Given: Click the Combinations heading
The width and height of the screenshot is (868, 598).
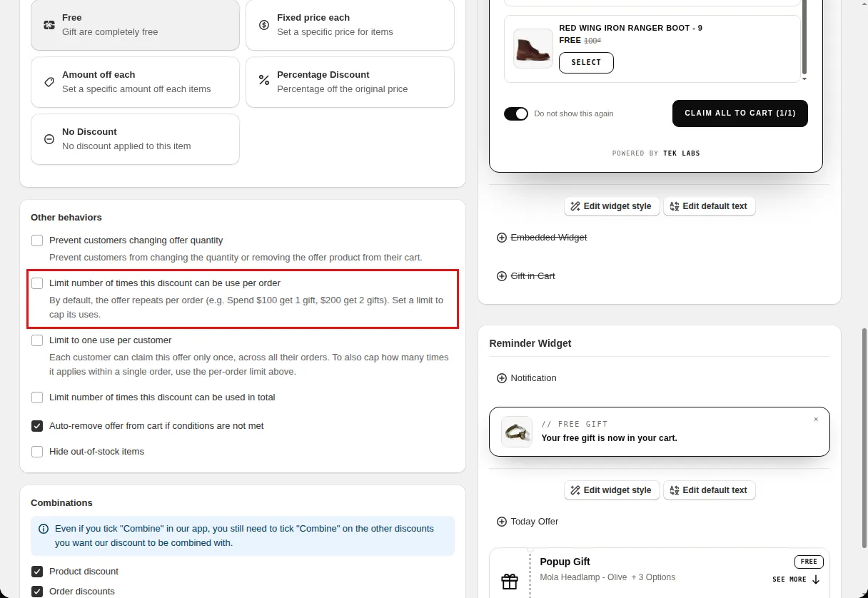Looking at the screenshot, I should click(62, 503).
